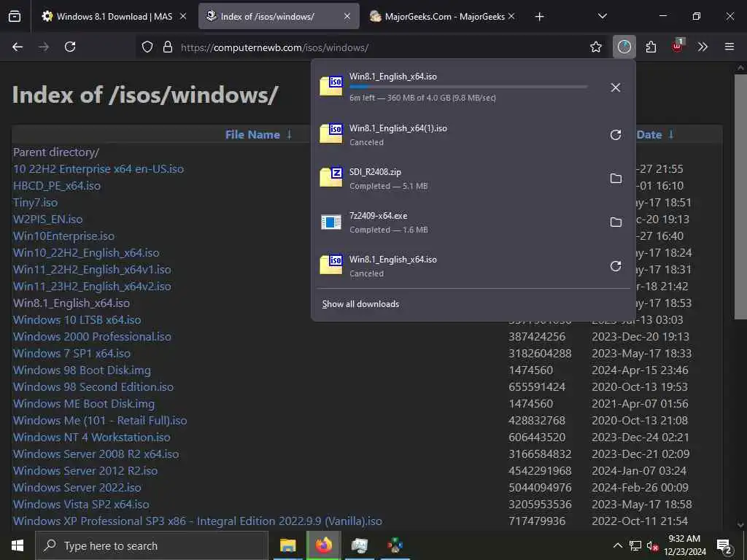Download HBCD_PE_x64.iso
This screenshot has width=747, height=560.
pyautogui.click(x=57, y=186)
